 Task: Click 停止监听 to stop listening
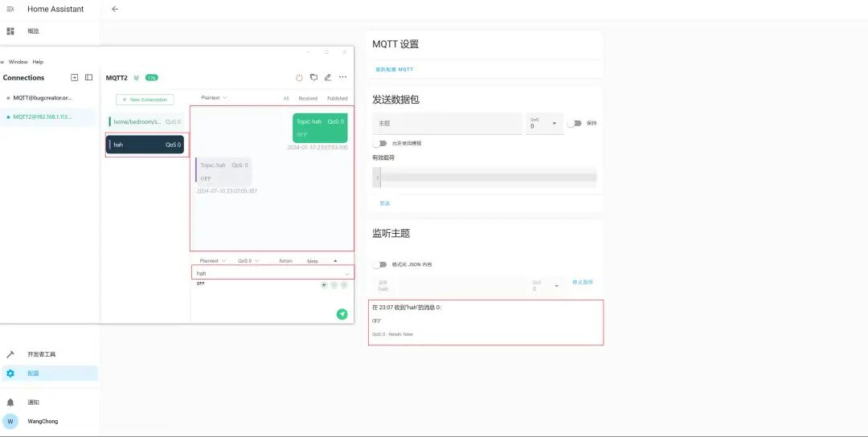click(583, 282)
